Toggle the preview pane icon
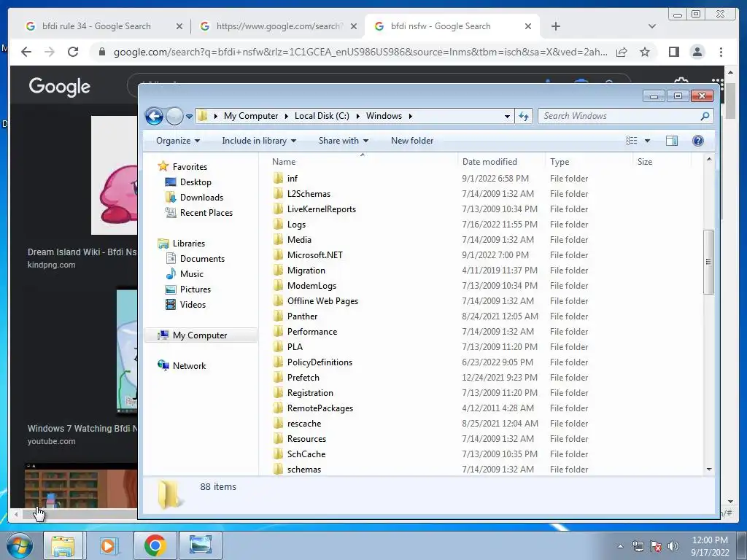 point(672,141)
